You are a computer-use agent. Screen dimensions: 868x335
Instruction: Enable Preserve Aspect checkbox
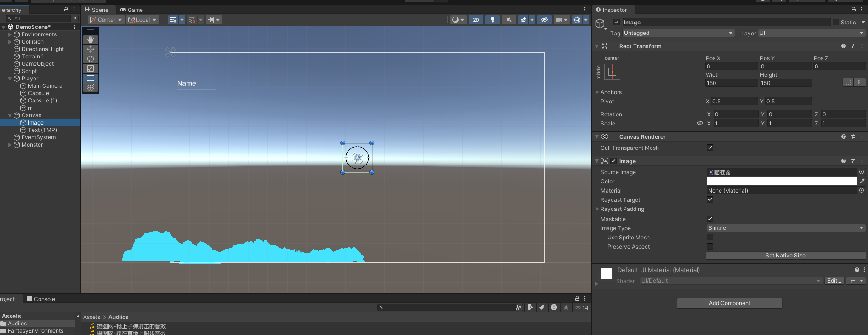710,246
